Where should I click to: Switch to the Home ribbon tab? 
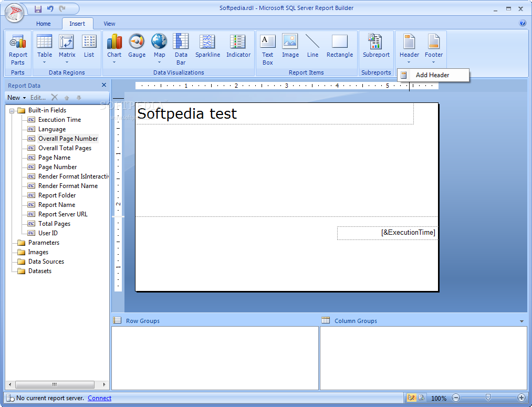[44, 24]
